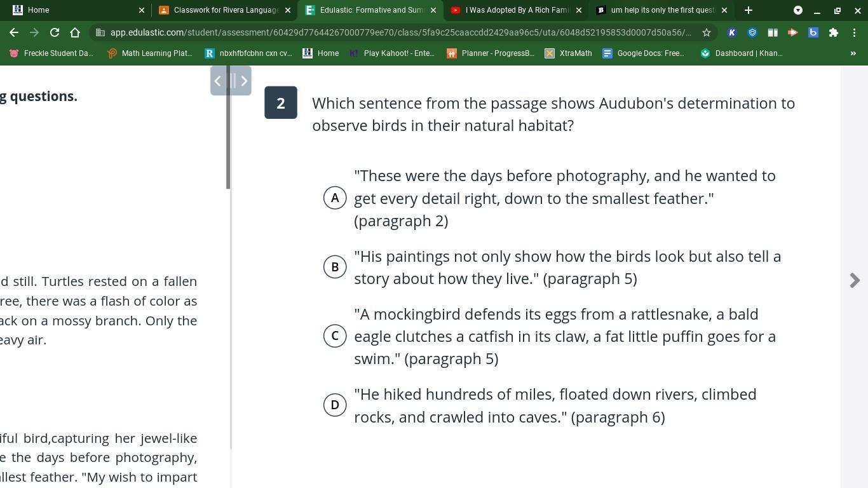The image size is (868, 488).
Task: Bookmark this page with the star icon
Action: (x=706, y=32)
